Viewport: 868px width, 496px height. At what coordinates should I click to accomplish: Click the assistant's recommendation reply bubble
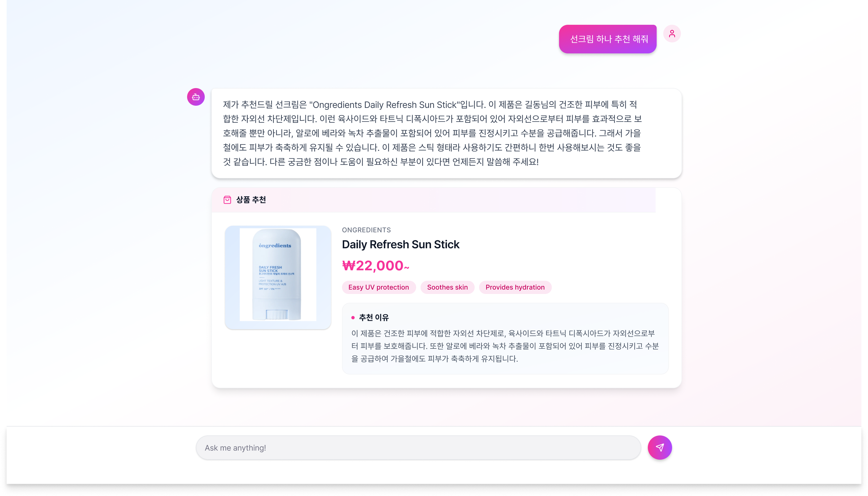[446, 133]
